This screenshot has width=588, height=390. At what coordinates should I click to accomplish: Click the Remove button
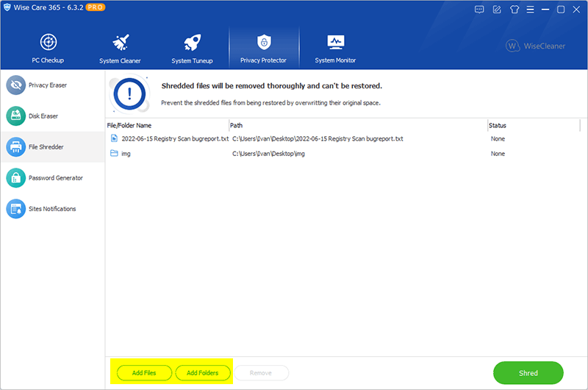point(261,373)
